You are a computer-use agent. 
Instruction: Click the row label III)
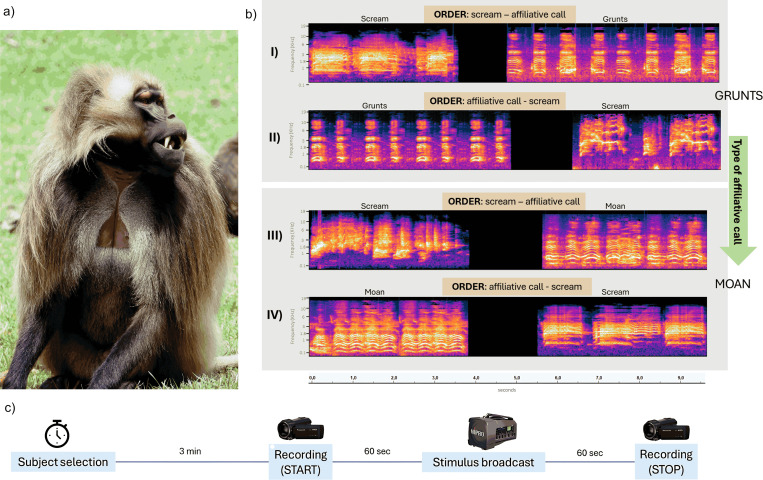click(274, 235)
